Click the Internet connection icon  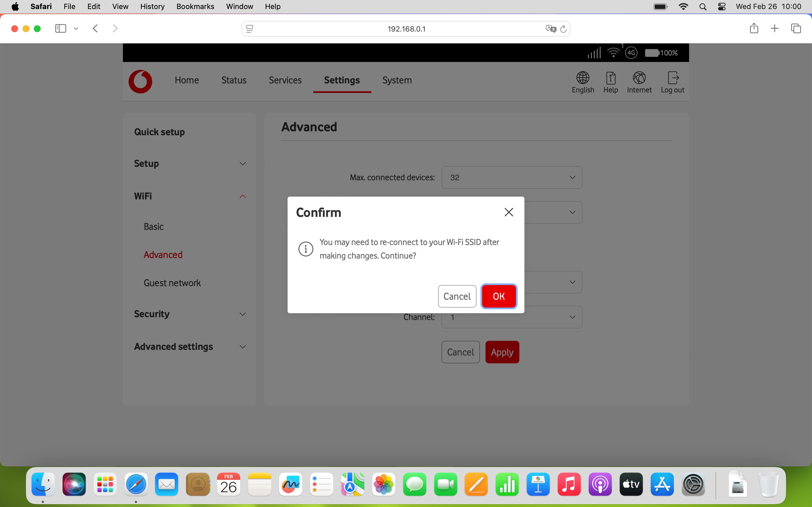(639, 78)
